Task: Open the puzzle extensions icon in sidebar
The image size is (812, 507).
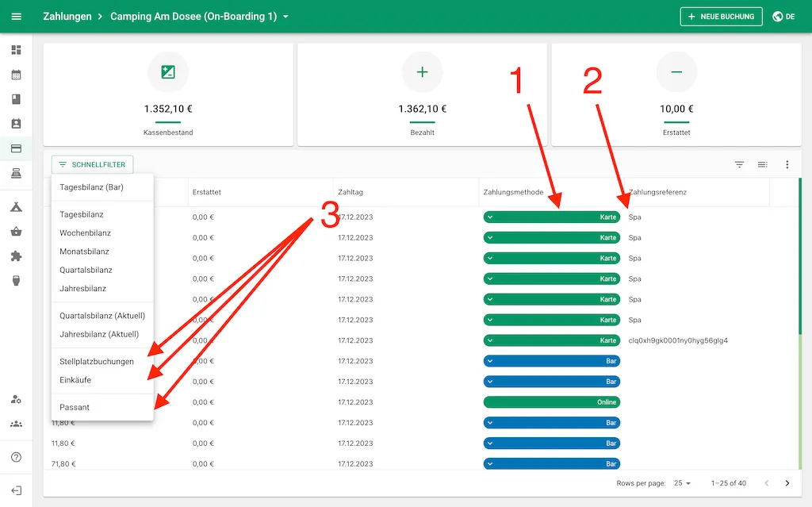Action: (x=16, y=256)
